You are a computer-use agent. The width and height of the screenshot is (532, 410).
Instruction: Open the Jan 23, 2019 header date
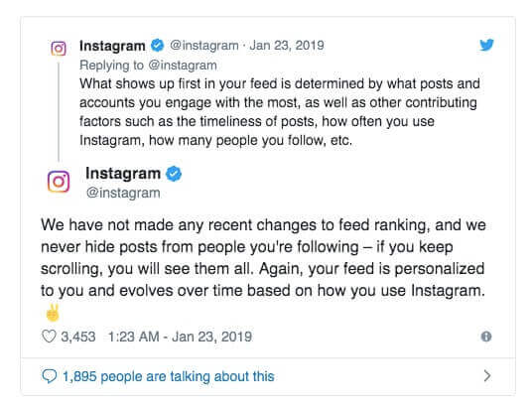287,45
